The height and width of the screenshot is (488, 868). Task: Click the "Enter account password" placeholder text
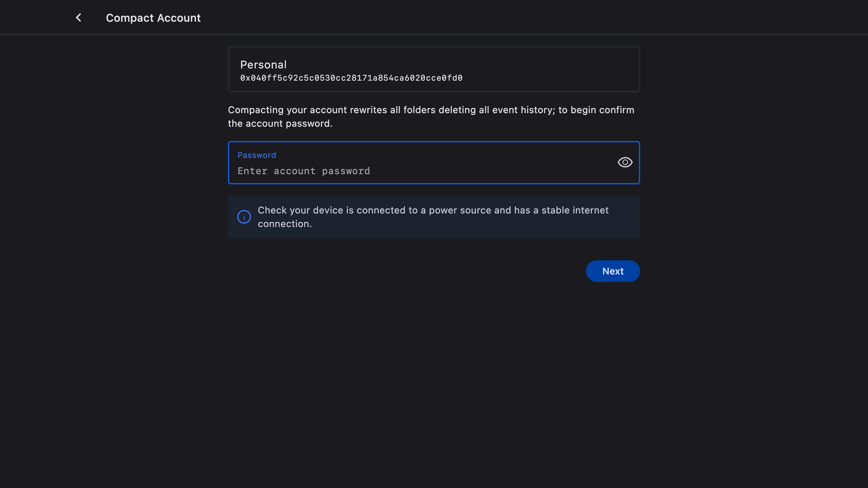point(304,171)
